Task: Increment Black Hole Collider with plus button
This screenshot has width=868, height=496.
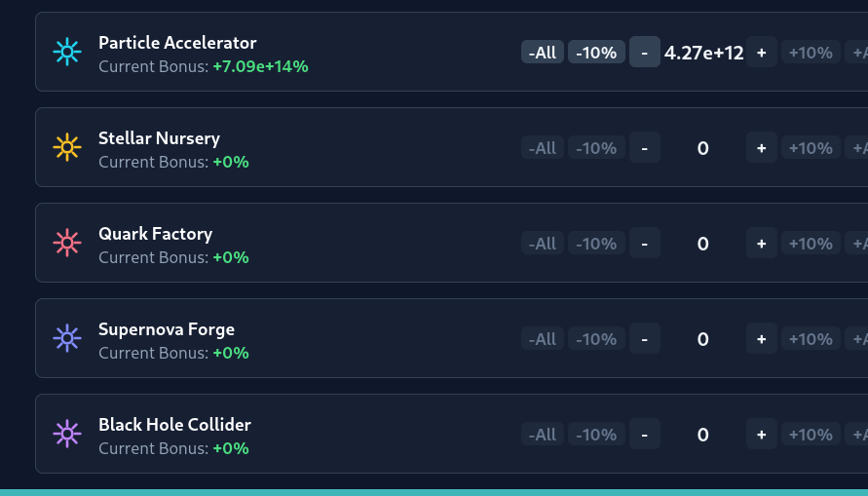Action: pyautogui.click(x=762, y=435)
